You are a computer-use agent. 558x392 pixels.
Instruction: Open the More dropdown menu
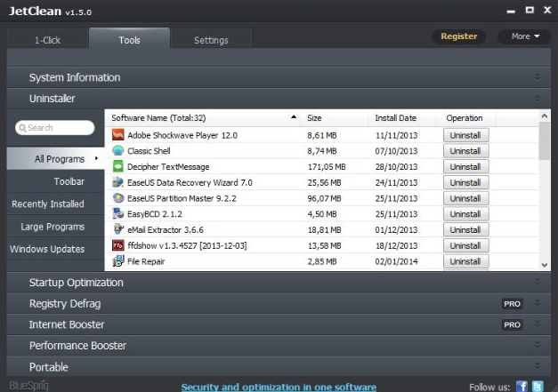pyautogui.click(x=525, y=36)
